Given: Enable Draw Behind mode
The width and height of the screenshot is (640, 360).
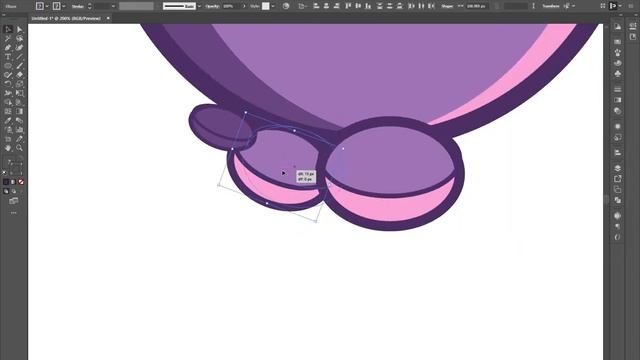Looking at the screenshot, I should click(13, 191).
